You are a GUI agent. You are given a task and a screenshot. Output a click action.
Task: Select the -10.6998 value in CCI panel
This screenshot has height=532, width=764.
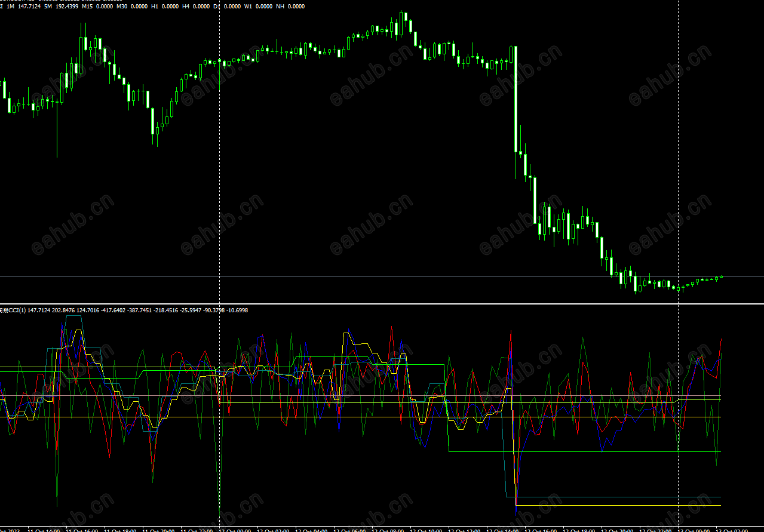click(237, 310)
